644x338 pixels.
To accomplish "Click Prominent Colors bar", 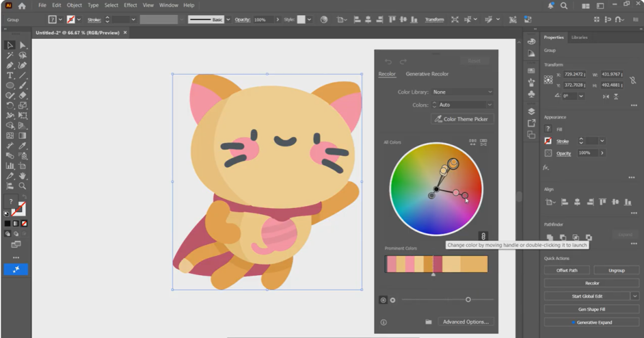I will coord(436,264).
